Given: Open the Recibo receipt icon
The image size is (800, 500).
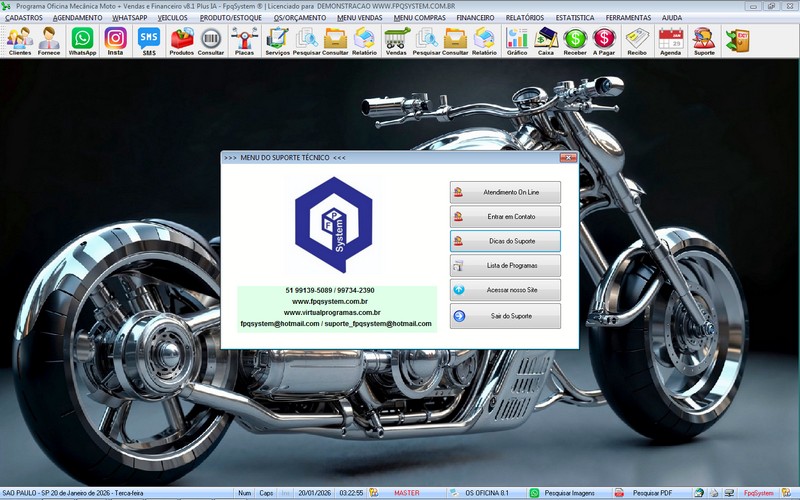Looking at the screenshot, I should 637,41.
